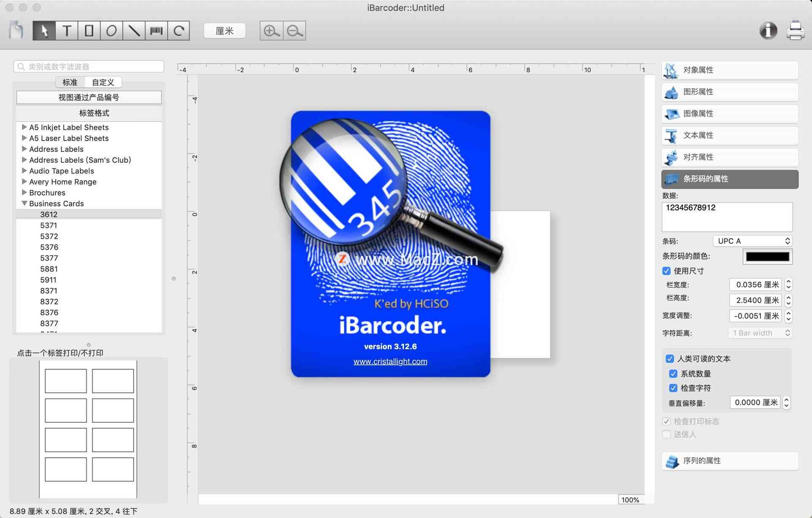
Task: Expand Audio Tape Labels
Action: (24, 171)
